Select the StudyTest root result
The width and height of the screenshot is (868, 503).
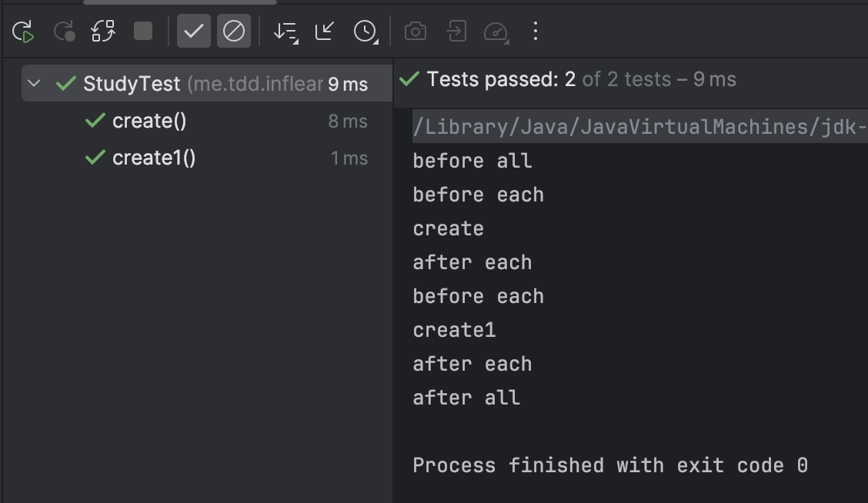click(x=131, y=84)
